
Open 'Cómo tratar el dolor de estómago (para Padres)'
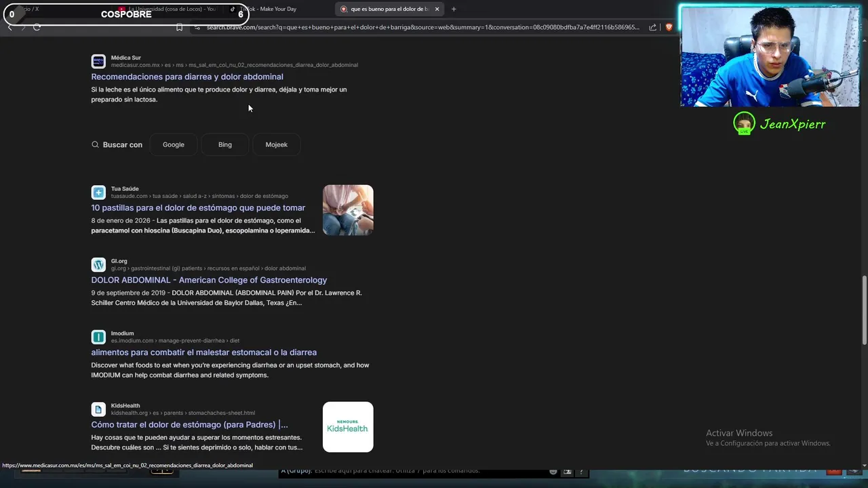point(190,424)
